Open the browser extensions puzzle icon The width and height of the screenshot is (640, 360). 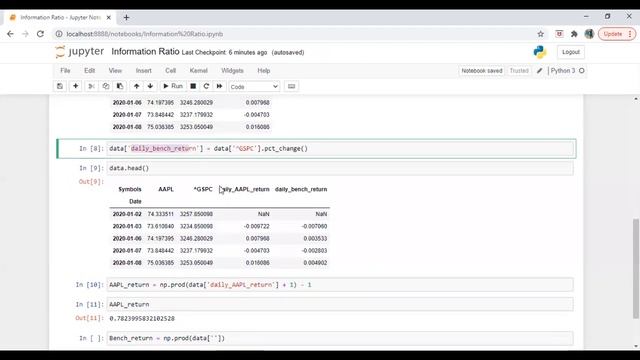click(x=574, y=34)
